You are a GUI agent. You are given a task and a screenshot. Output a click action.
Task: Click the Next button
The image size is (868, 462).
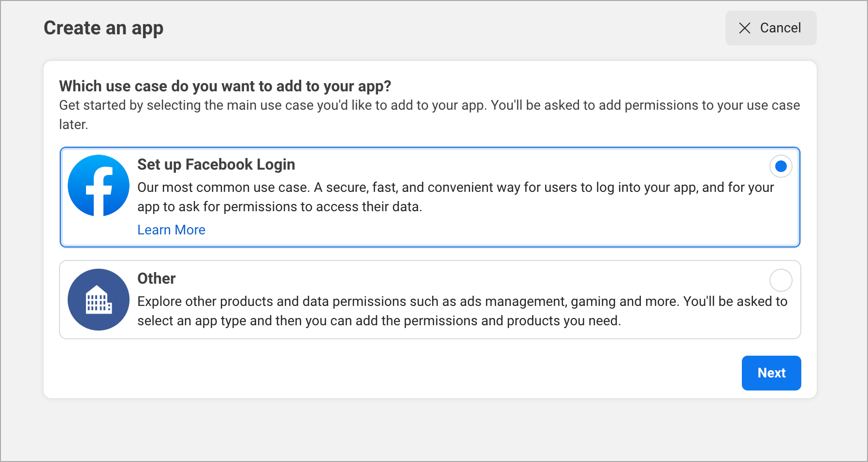click(771, 373)
